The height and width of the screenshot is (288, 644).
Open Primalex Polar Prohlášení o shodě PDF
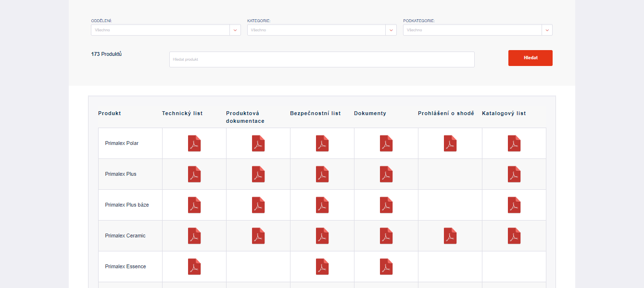pos(450,144)
